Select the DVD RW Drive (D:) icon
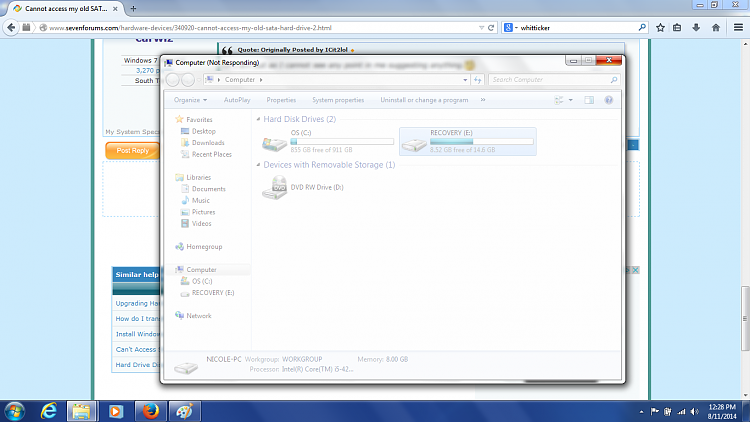 point(275,187)
